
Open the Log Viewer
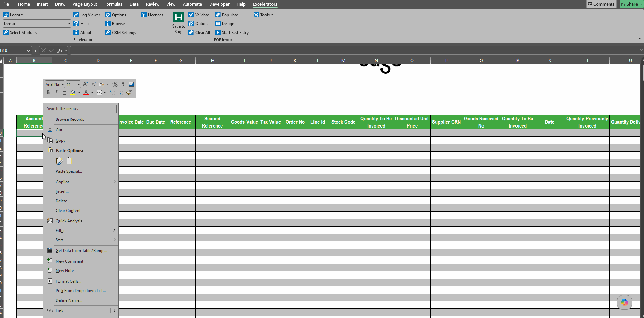click(x=87, y=15)
